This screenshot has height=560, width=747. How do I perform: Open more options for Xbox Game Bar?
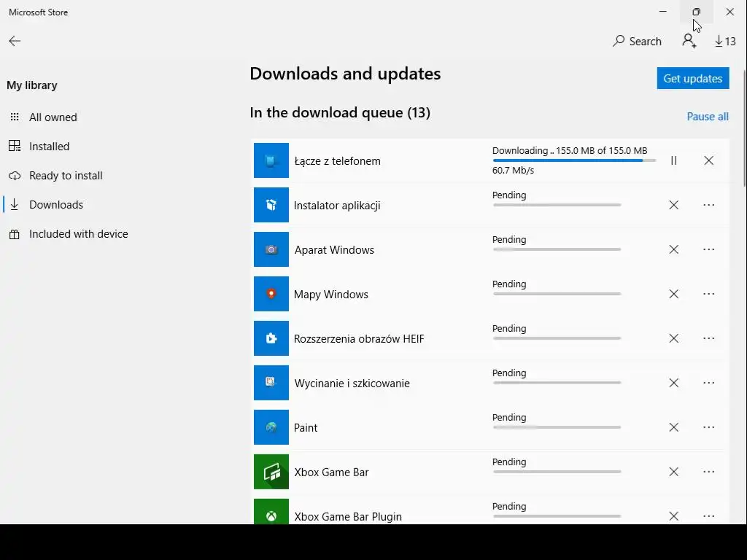(709, 472)
